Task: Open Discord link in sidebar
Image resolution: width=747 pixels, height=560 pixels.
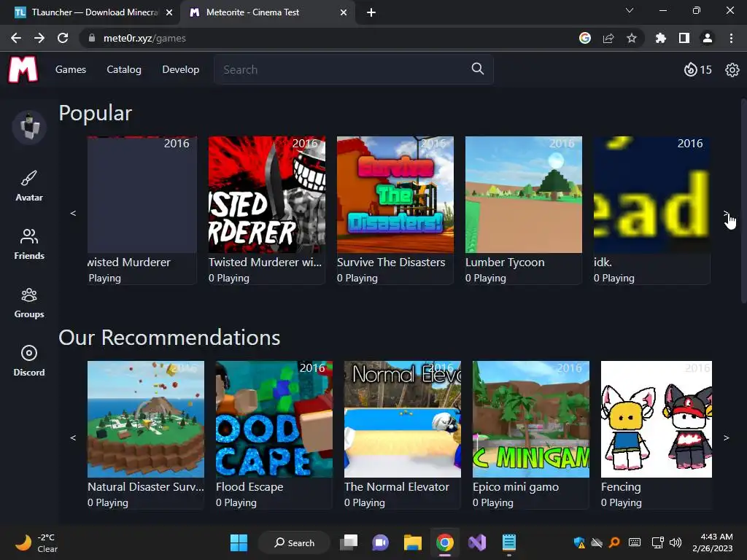Action: tap(29, 361)
